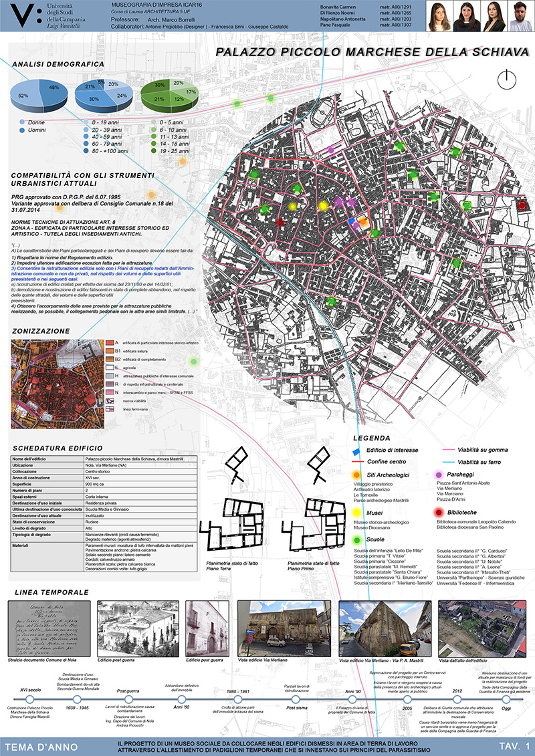Click the linea ferroviaria legend symbol
Screen dimensions: 535x756
point(110,409)
